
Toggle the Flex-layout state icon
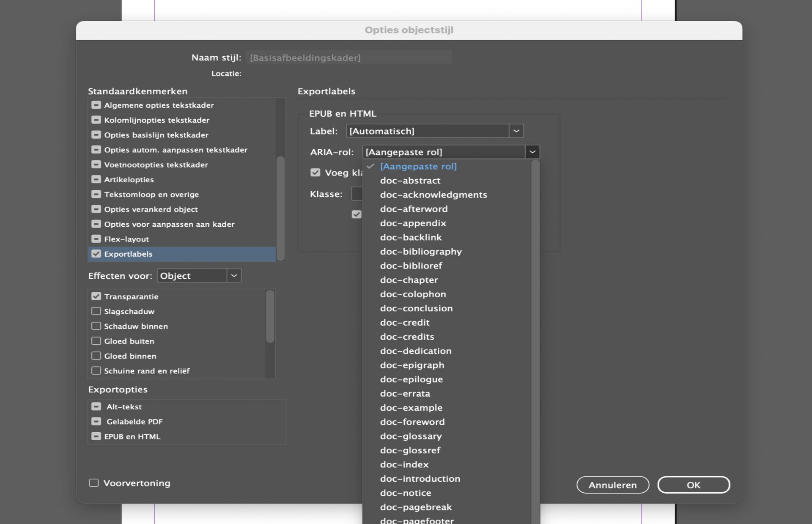[x=96, y=239]
